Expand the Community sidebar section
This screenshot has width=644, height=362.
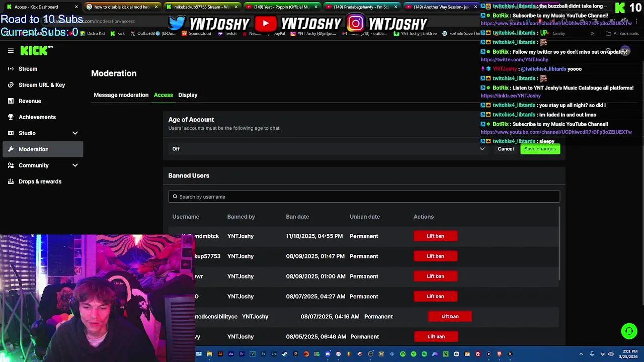[x=43, y=165]
